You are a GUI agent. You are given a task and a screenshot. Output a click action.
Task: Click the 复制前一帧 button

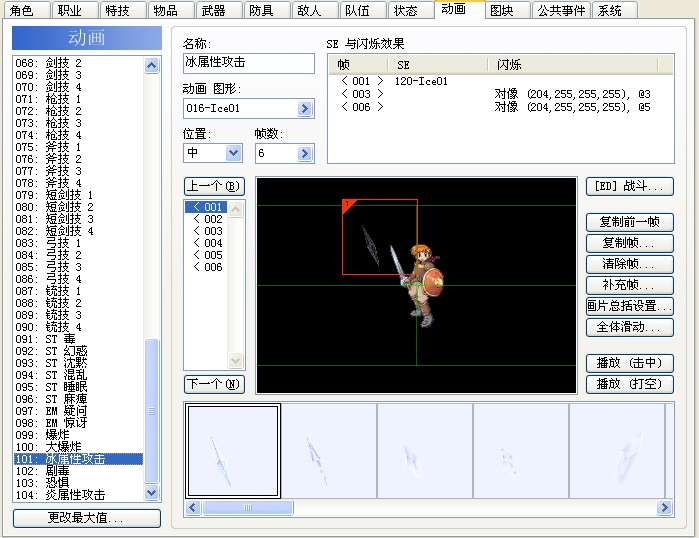[629, 222]
